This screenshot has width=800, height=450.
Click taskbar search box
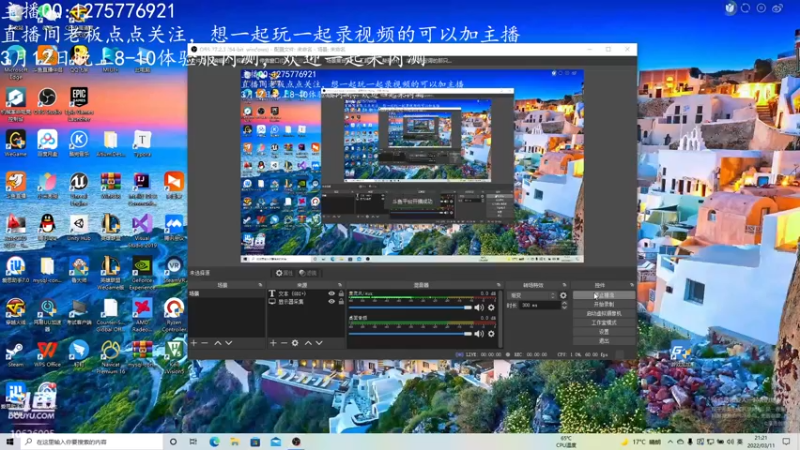pos(92,442)
